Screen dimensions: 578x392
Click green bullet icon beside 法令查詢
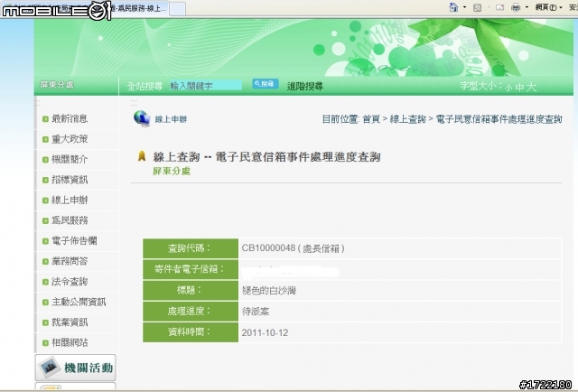[45, 282]
